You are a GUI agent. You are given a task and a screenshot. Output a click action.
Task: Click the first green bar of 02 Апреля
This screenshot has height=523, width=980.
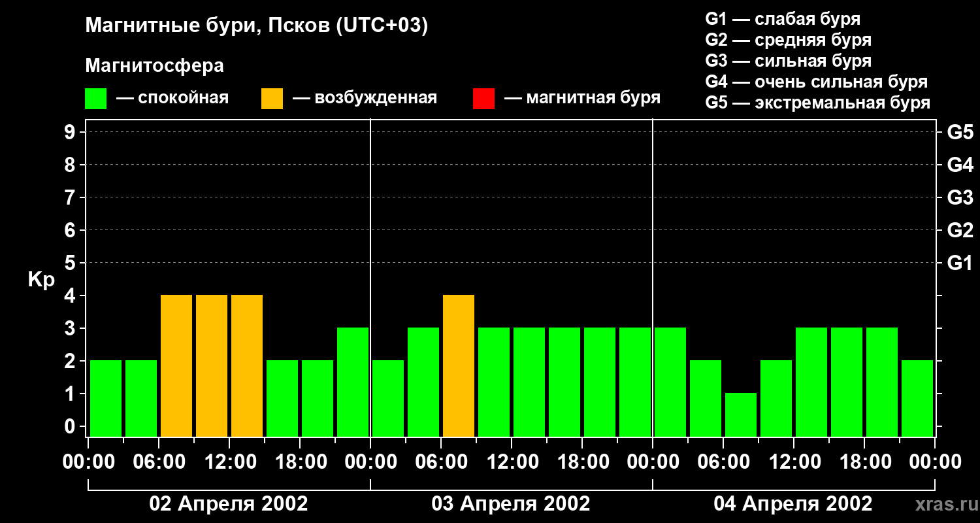click(106, 398)
